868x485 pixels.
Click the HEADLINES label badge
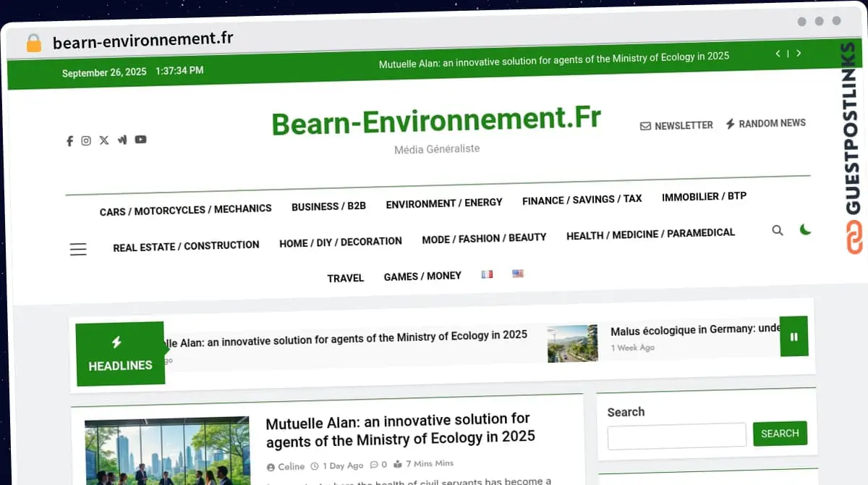[120, 353]
